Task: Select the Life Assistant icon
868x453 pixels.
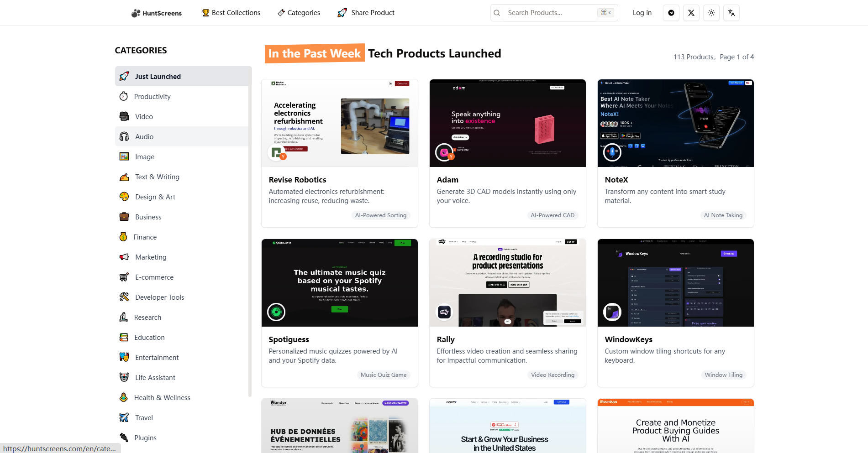Action: click(124, 377)
